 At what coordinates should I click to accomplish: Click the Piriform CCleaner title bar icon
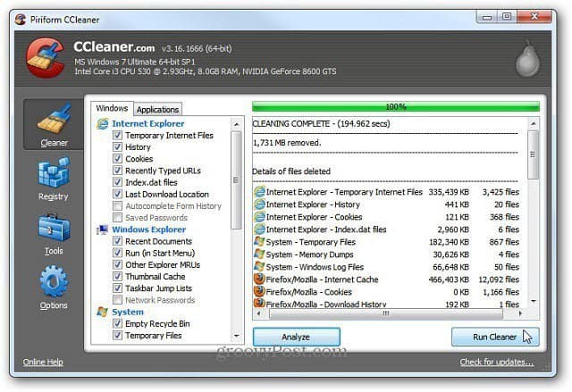click(x=21, y=20)
